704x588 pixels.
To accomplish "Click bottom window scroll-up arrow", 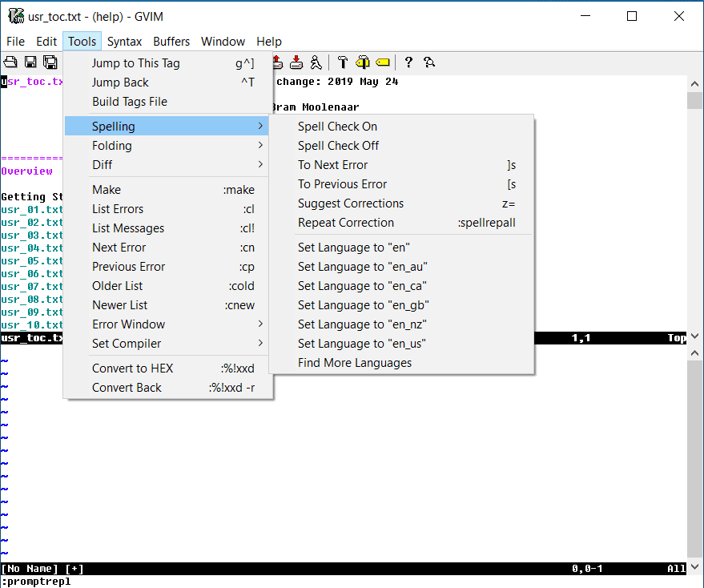I will 694,353.
